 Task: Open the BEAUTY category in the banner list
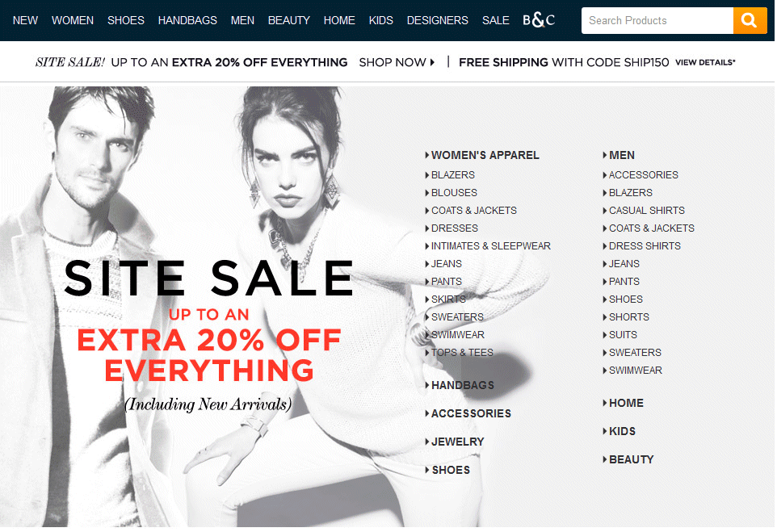point(628,459)
